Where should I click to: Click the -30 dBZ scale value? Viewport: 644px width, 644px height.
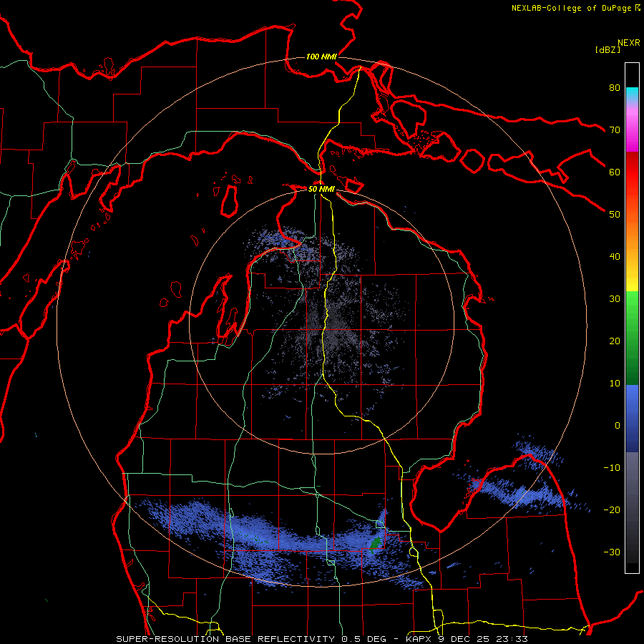[x=612, y=552]
